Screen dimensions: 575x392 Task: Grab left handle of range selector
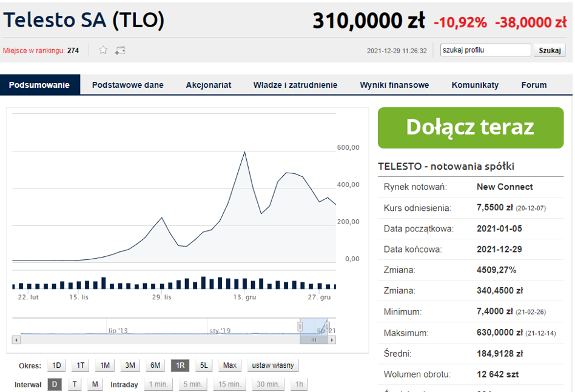(x=300, y=326)
